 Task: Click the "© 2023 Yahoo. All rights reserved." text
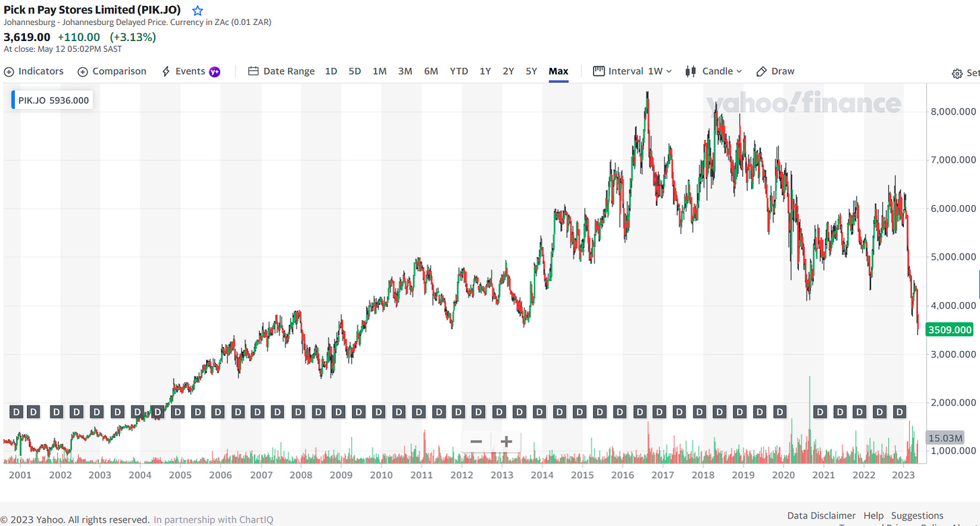click(x=75, y=520)
